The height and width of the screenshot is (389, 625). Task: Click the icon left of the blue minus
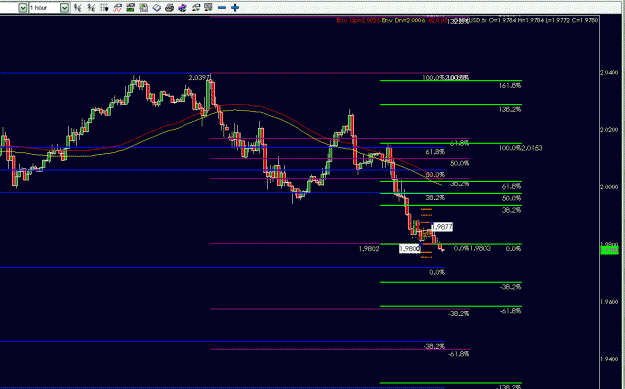(208, 8)
